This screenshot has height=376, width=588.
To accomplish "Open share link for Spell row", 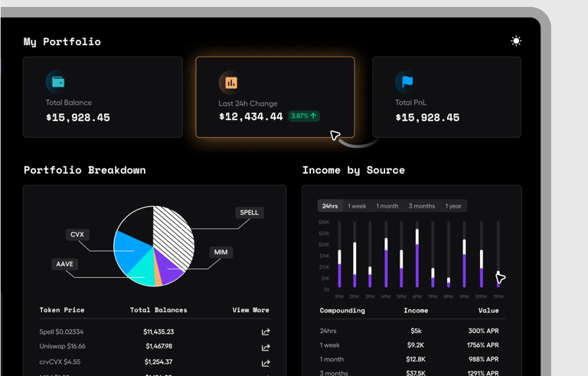I will [x=266, y=332].
